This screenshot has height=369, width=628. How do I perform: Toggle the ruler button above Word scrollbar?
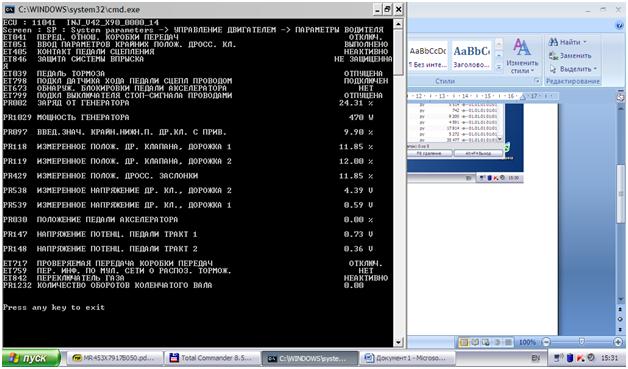click(x=620, y=97)
